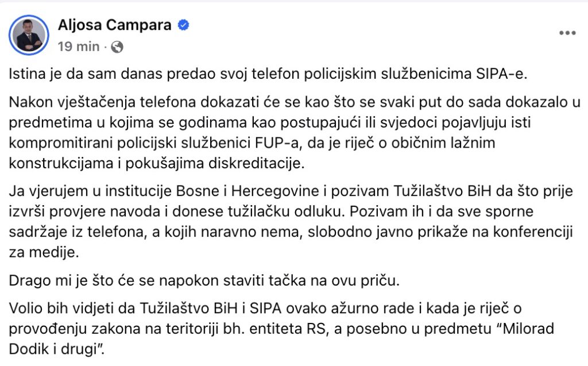Screen dimensions: 588x366
Task: Click the globe public audience icon
Action: (x=117, y=47)
